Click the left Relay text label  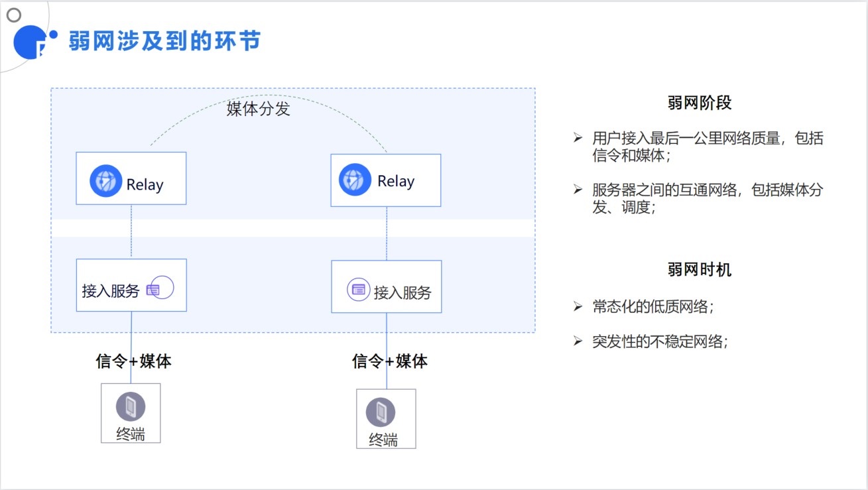tap(145, 184)
